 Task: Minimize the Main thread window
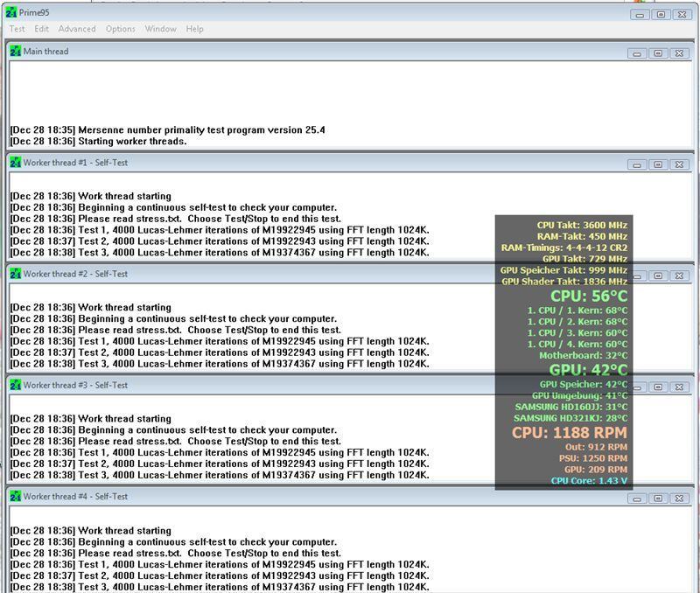tap(637, 53)
